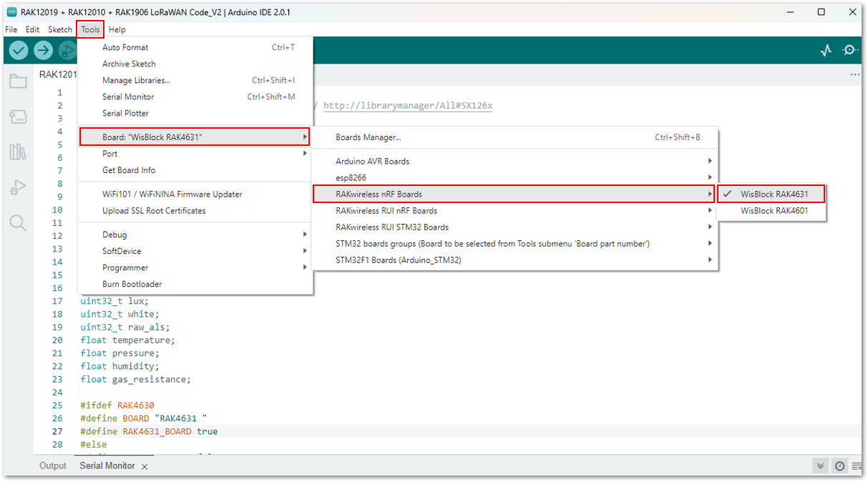
Task: Expand the SoftDevice submenu
Action: pyautogui.click(x=195, y=251)
